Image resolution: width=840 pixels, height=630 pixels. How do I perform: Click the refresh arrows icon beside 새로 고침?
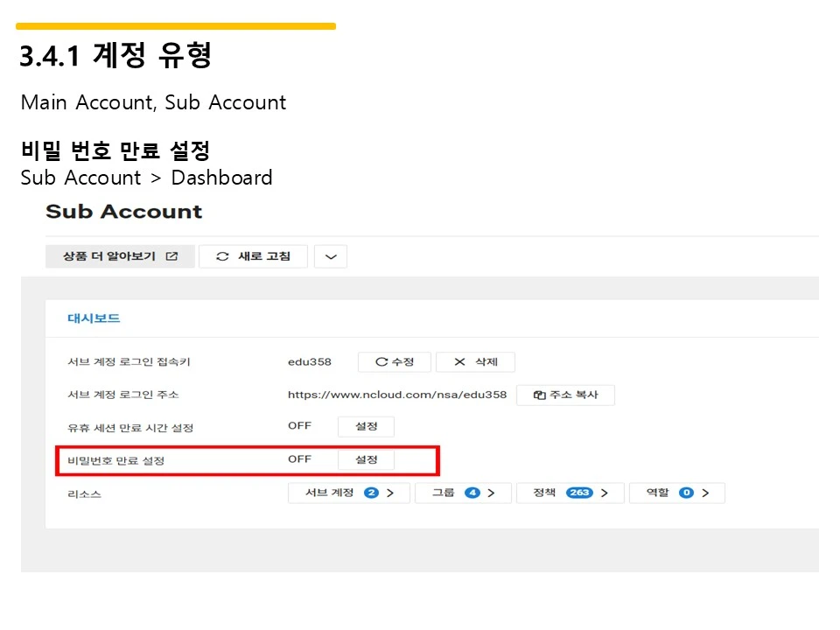[222, 256]
